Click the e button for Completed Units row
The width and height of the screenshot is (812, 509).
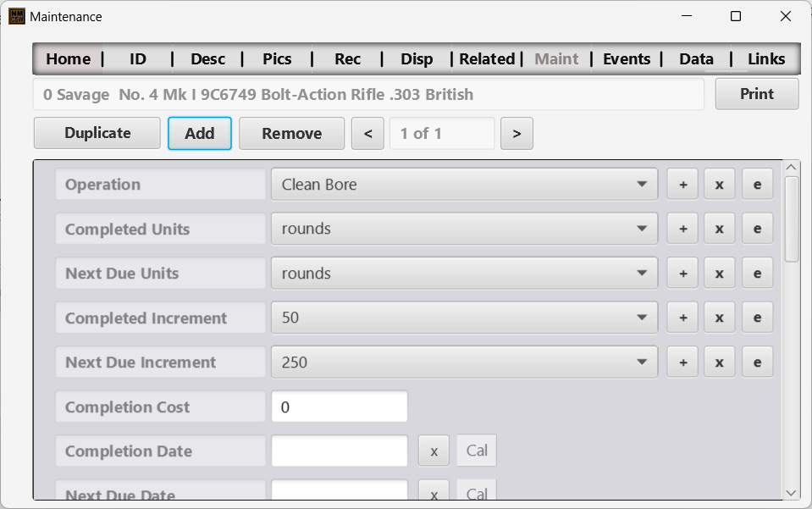pos(757,229)
